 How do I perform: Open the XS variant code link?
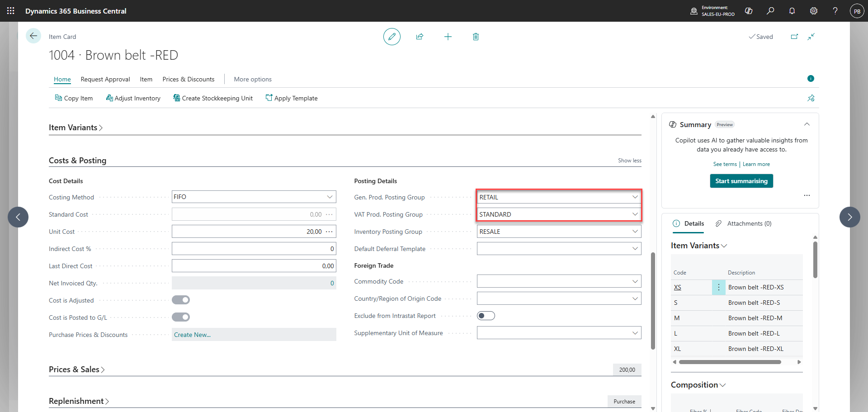click(678, 287)
